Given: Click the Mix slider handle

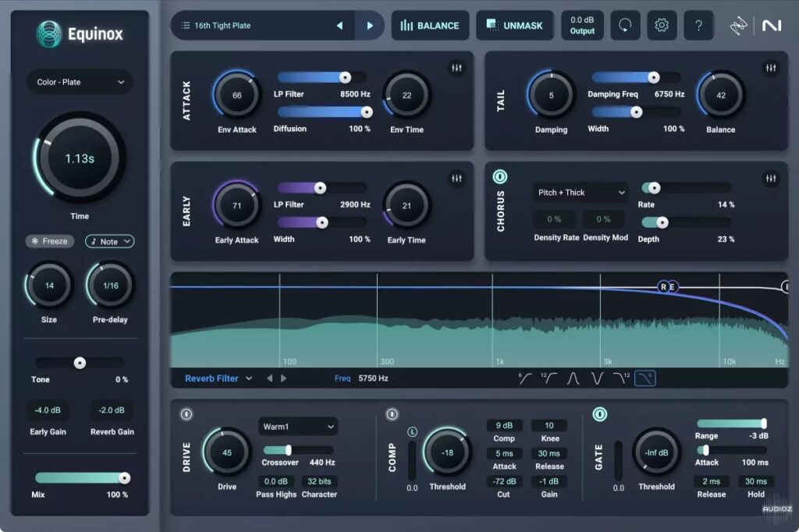Looking at the screenshot, I should [x=124, y=478].
